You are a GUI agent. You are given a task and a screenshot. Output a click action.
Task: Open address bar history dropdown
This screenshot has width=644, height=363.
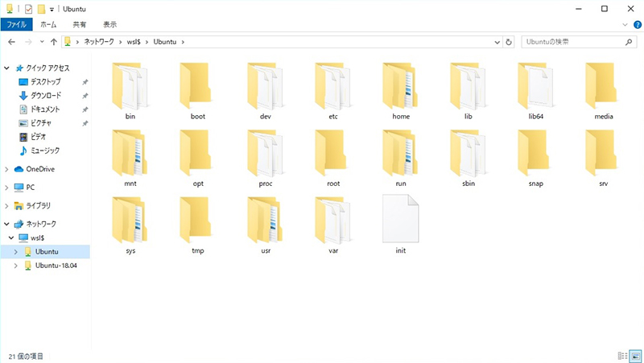pos(497,42)
